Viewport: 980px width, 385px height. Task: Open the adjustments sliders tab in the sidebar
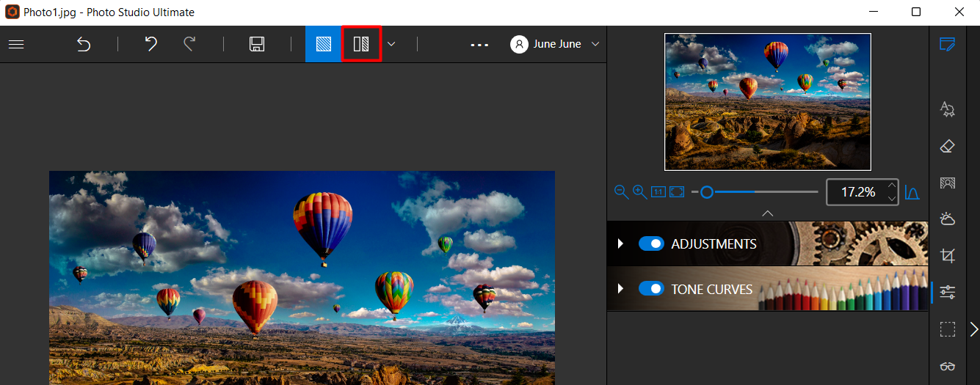pos(948,293)
